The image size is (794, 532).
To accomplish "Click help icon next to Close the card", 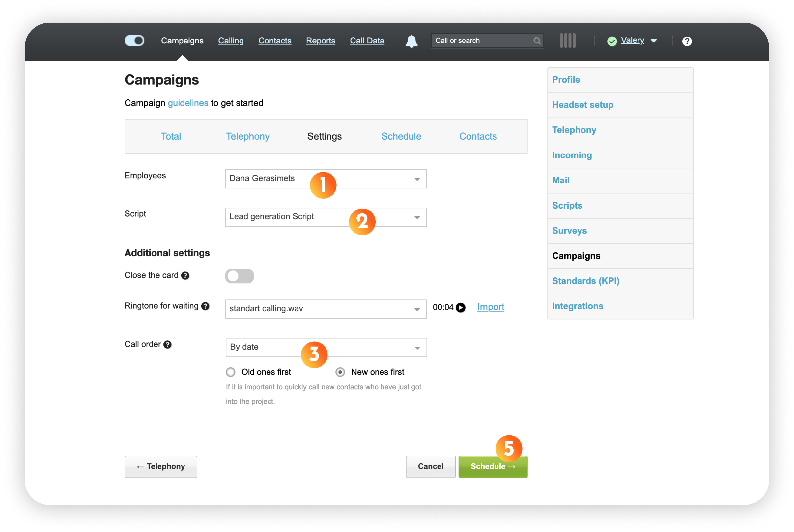I will click(185, 275).
